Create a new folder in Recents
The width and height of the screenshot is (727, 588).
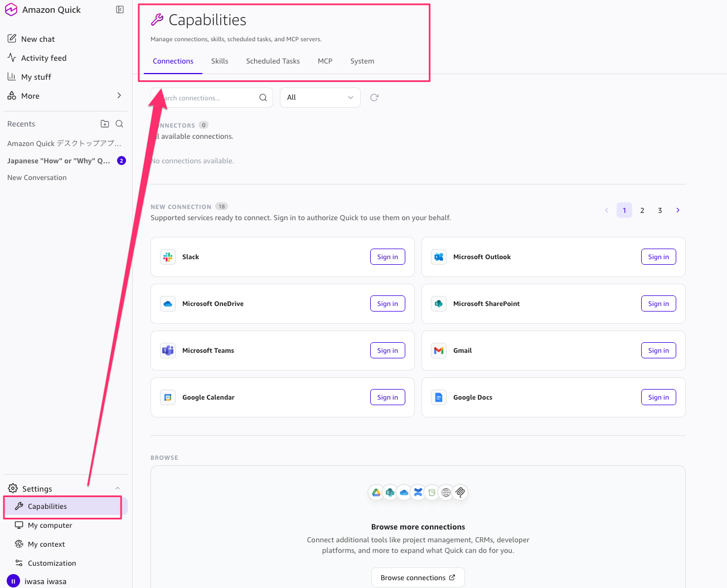(105, 124)
